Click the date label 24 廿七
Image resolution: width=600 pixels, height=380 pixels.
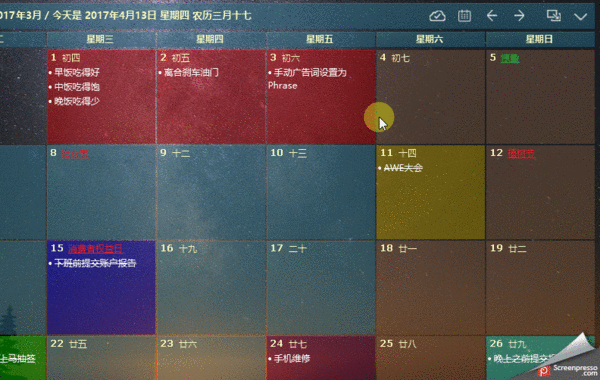pyautogui.click(x=289, y=344)
